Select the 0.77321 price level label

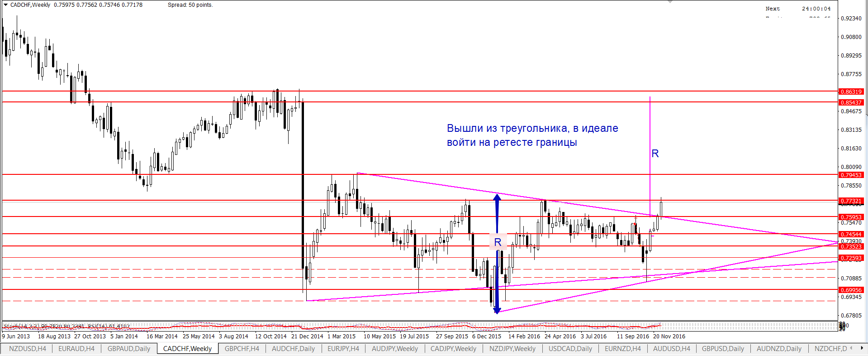[851, 201]
